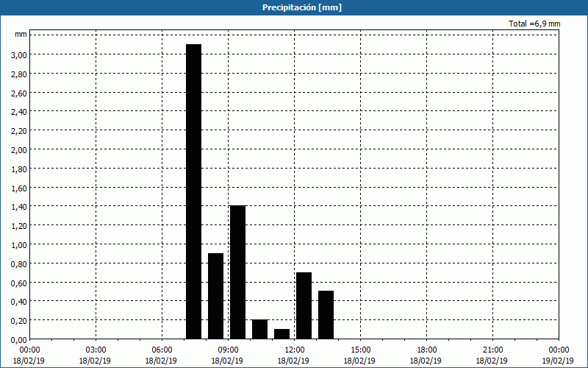Screen dimensions: 588x368
Task: Select the bar with value 0,70 mm
Action: [304, 305]
